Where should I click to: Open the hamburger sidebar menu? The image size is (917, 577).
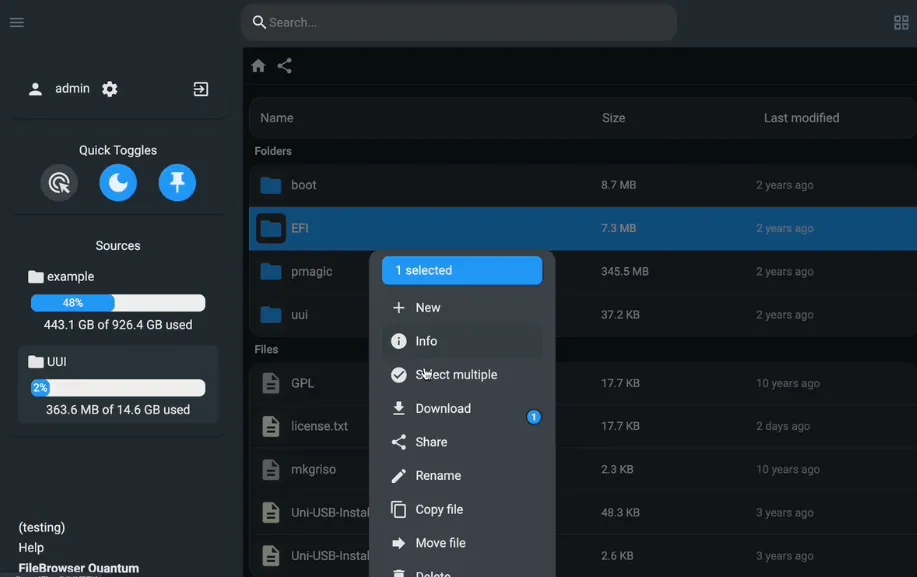tap(17, 22)
